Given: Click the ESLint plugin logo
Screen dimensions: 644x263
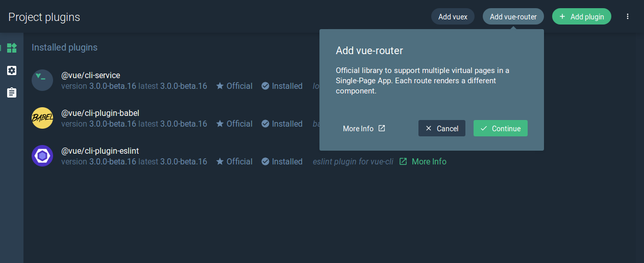Looking at the screenshot, I should 42,156.
